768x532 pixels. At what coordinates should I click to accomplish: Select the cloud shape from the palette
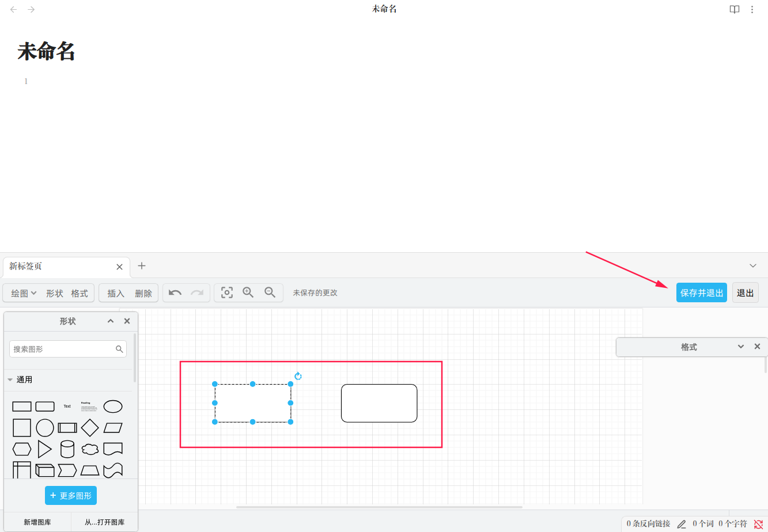(x=90, y=449)
